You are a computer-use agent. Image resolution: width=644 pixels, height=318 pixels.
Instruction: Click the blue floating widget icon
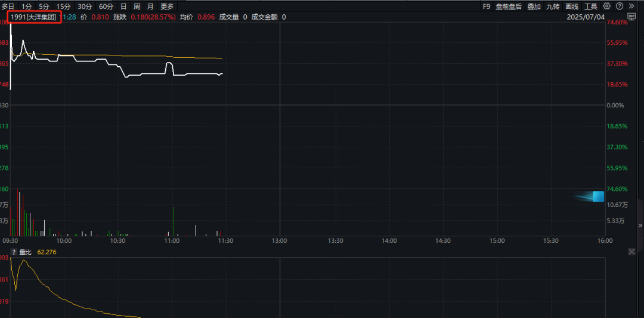pyautogui.click(x=597, y=196)
